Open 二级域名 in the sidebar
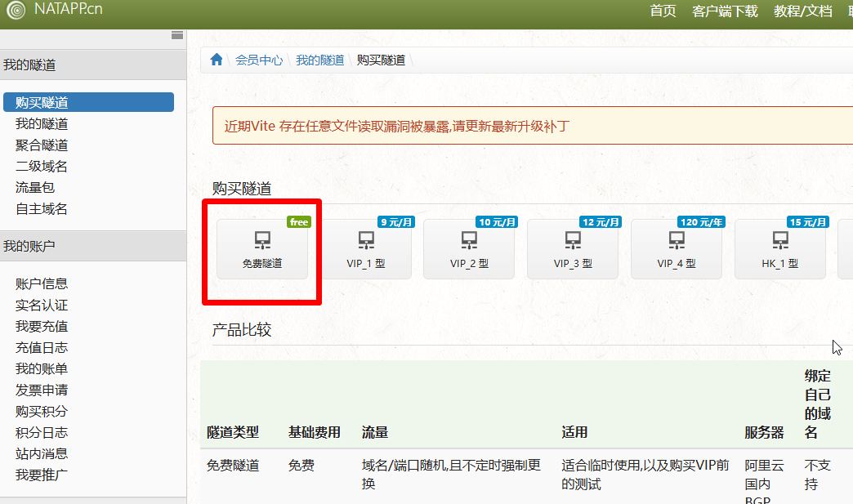853x504 pixels. click(42, 167)
